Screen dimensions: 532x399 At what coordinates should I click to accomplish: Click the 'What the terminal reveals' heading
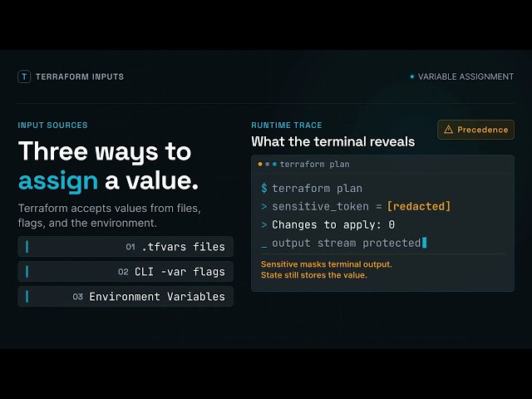[x=333, y=141]
